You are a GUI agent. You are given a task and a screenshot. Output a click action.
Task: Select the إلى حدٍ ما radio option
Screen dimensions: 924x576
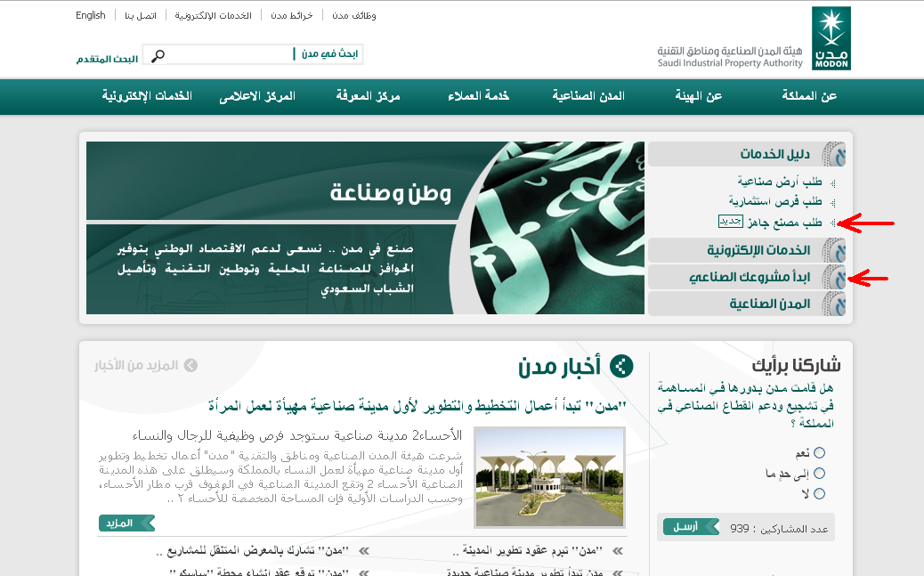coord(819,473)
